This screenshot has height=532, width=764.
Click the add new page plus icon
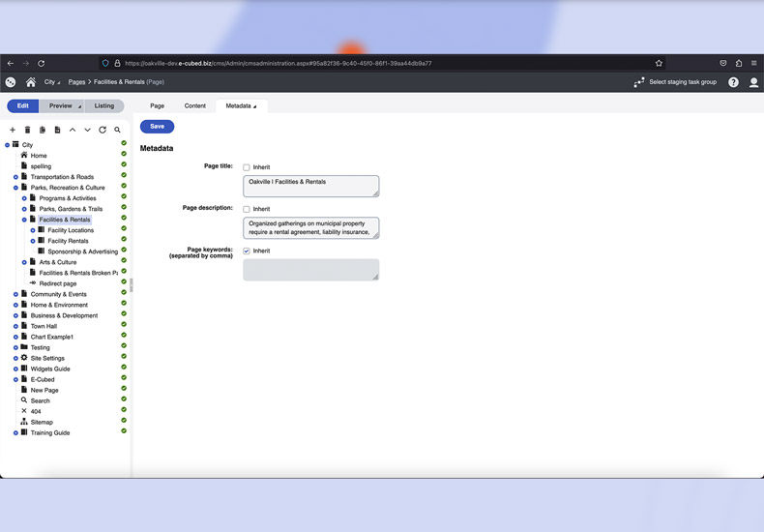[13, 130]
